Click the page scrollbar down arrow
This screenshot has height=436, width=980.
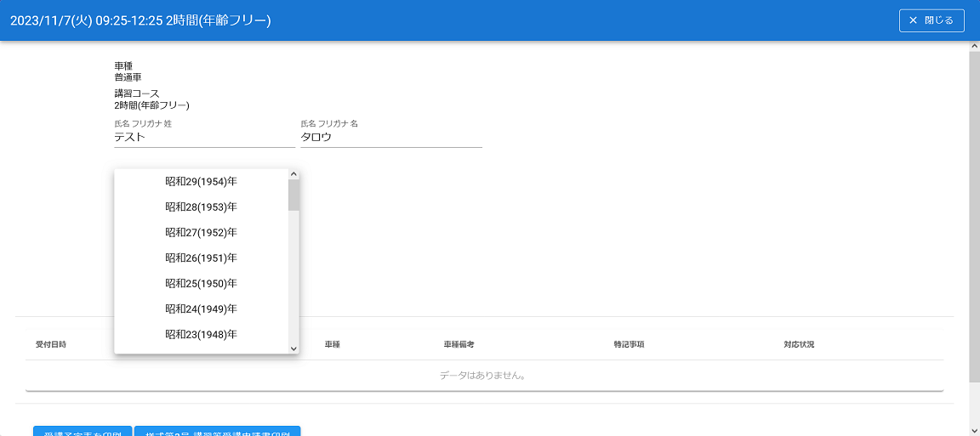974,430
